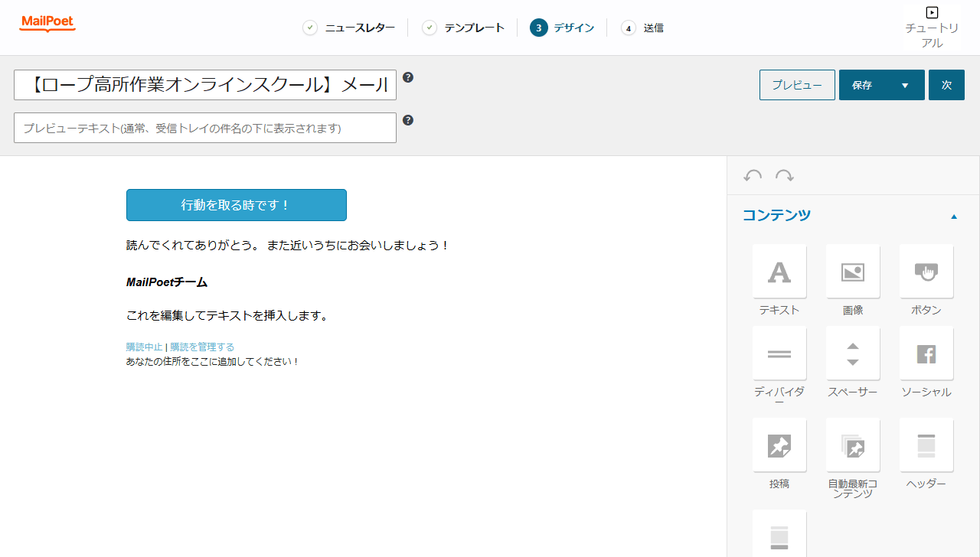This screenshot has width=980, height=557.
Task: Select the Header (ヘッダー) content block
Action: click(926, 445)
